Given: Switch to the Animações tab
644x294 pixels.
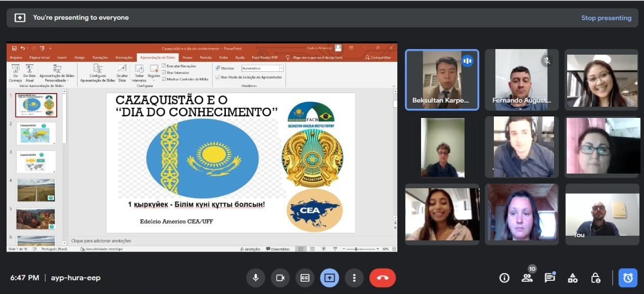Looking at the screenshot, I should click(x=124, y=58).
